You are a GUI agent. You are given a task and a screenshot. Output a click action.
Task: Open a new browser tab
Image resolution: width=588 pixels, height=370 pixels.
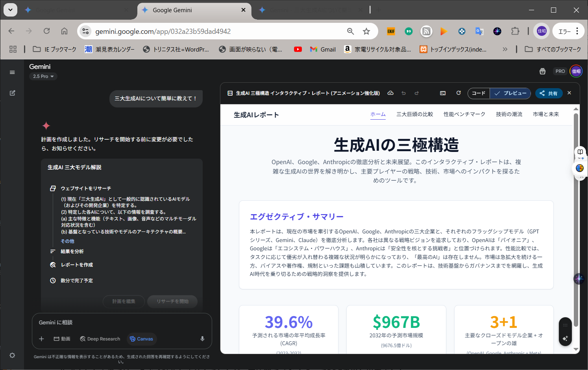(x=378, y=10)
